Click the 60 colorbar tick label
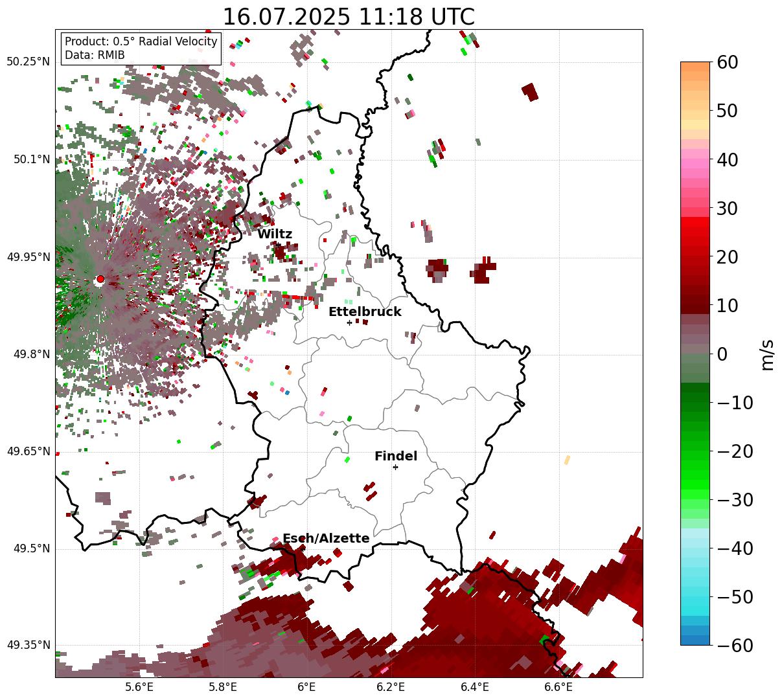 pyautogui.click(x=726, y=62)
